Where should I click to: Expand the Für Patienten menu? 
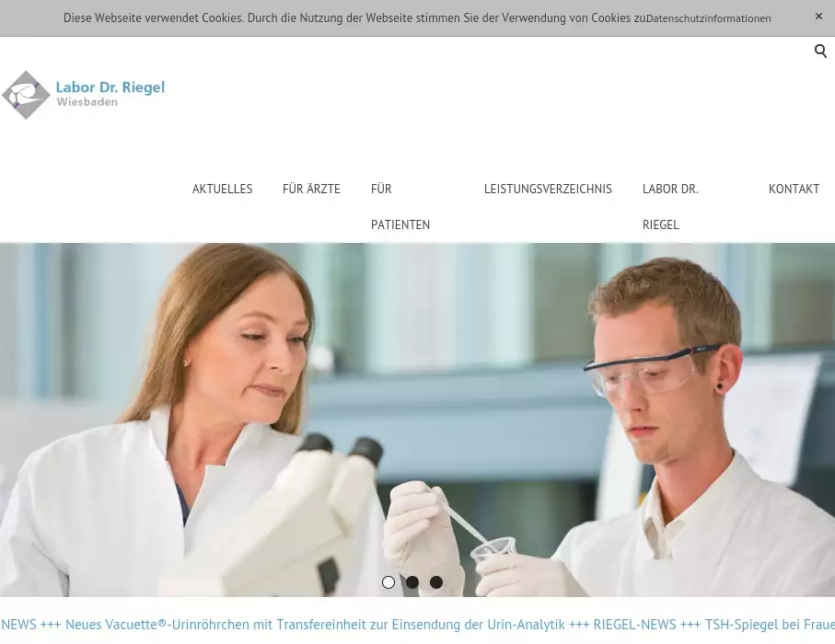pos(400,206)
